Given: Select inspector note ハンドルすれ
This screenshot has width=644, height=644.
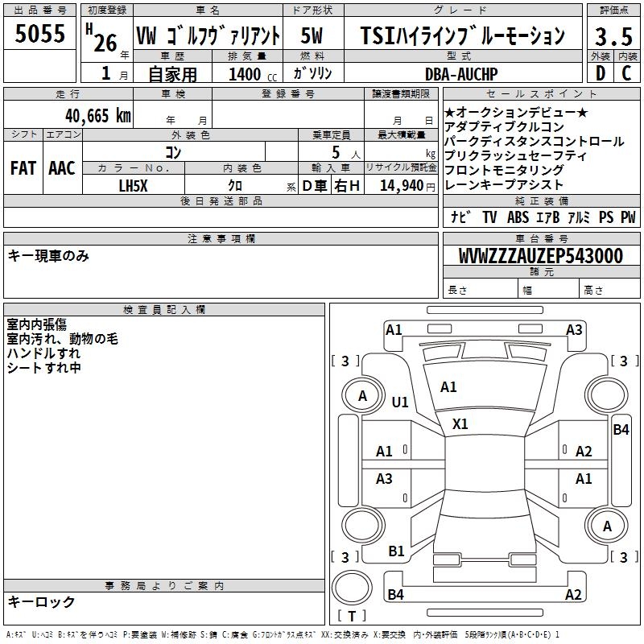Looking at the screenshot, I should (x=43, y=353).
